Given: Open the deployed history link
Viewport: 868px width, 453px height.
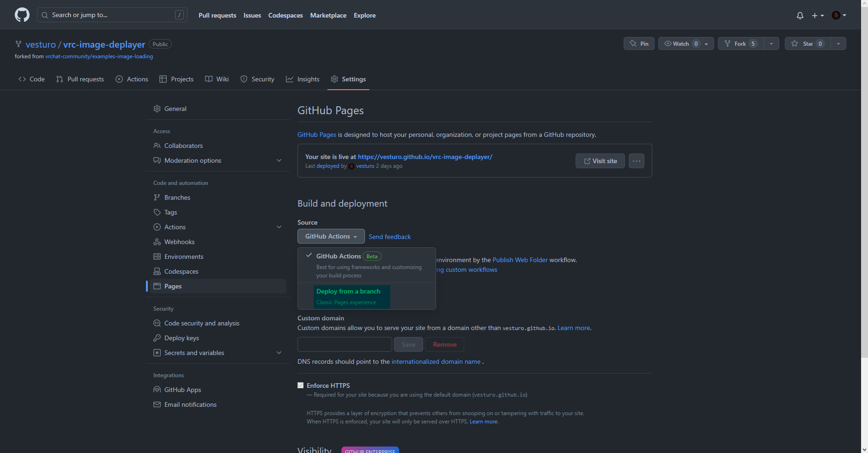Looking at the screenshot, I should (328, 166).
